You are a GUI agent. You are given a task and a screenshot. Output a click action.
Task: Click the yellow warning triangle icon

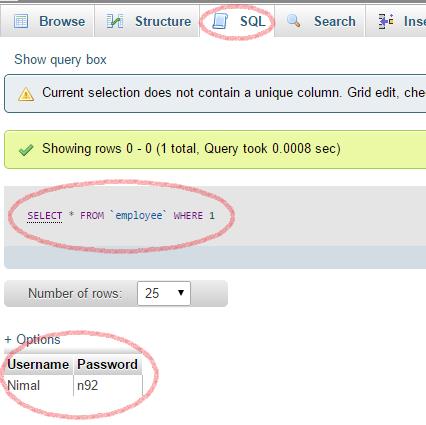pyautogui.click(x=26, y=94)
